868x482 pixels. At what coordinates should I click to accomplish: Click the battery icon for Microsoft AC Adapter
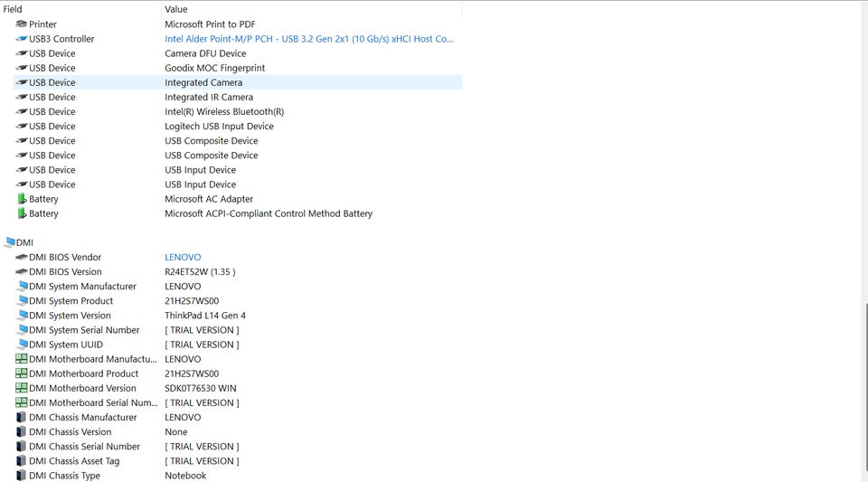click(21, 199)
